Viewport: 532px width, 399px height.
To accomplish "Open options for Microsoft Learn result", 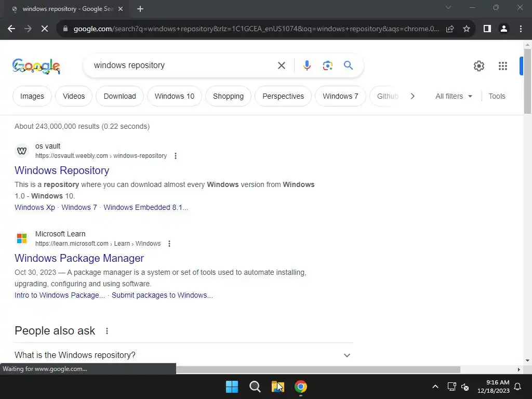I will (x=169, y=244).
